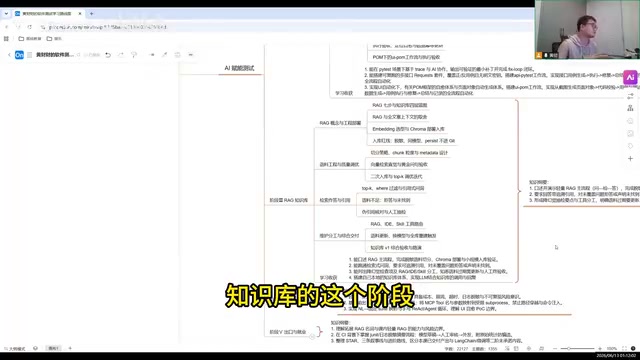This screenshot has height=360, width=640.
Task: Select the 'Embedding ... Chroma' mind map node
Action: point(408,129)
